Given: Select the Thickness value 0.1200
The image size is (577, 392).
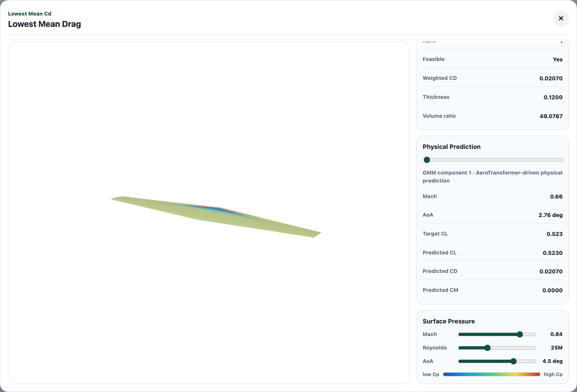Looking at the screenshot, I should [x=553, y=97].
